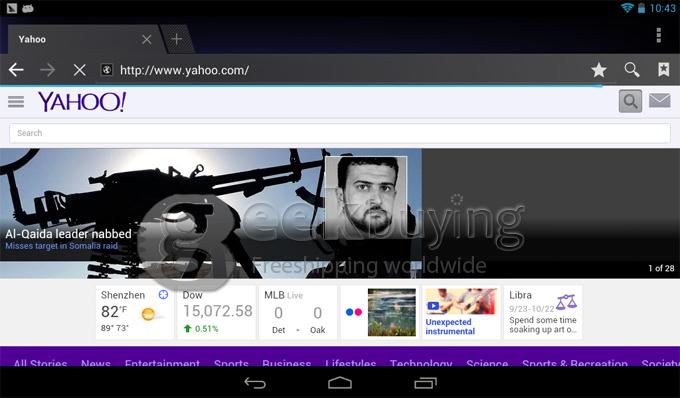Open Dow 15,072.58 stock card
This screenshot has height=398, width=680.
click(216, 312)
